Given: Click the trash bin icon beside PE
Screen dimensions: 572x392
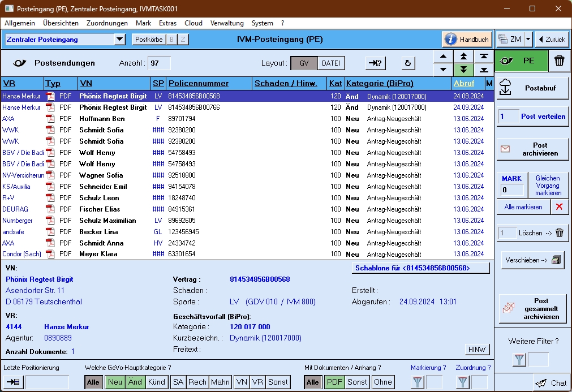Looking at the screenshot, I should pos(559,61).
